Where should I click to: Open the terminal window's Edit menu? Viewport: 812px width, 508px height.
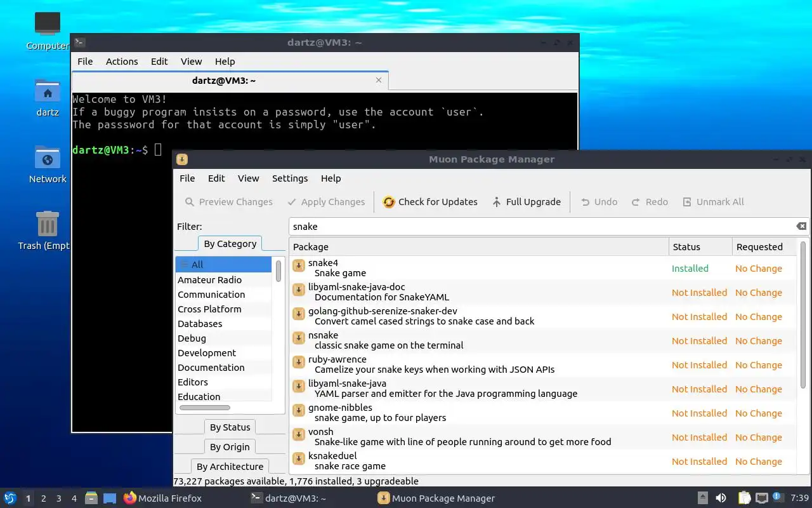pyautogui.click(x=159, y=62)
